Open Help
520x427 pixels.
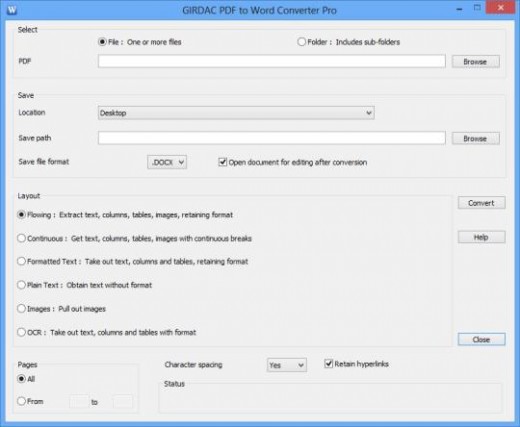481,237
